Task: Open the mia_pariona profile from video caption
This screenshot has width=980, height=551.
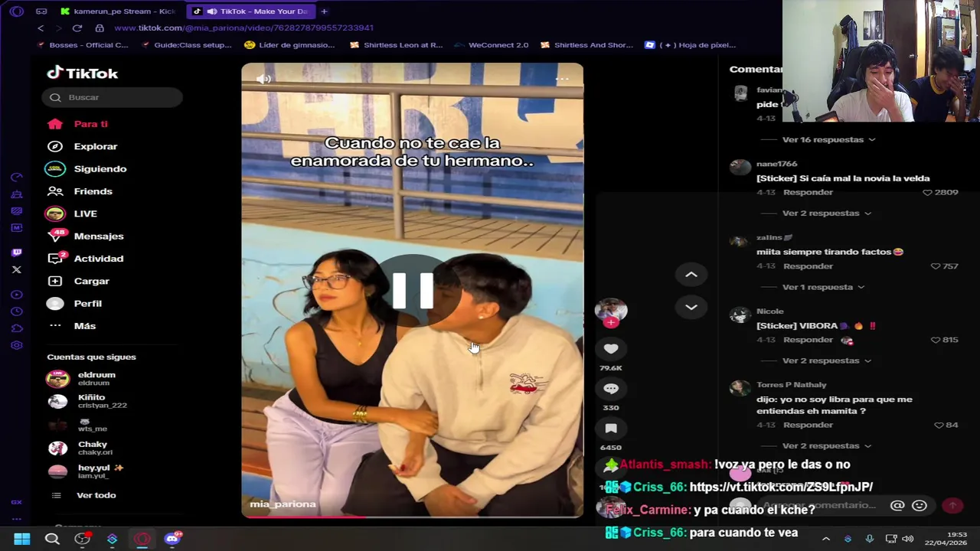Action: click(x=283, y=504)
